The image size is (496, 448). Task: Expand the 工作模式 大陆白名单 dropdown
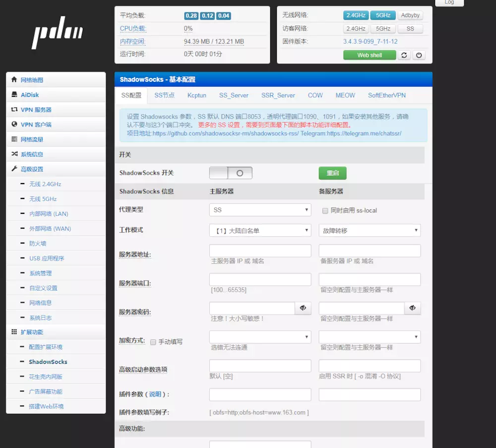pyautogui.click(x=260, y=230)
